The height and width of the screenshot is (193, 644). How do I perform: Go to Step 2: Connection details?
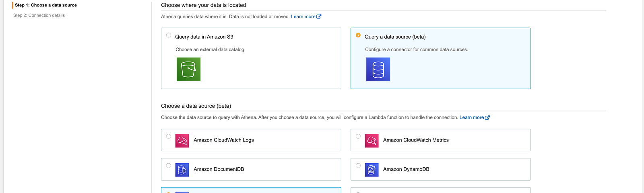[x=39, y=15]
